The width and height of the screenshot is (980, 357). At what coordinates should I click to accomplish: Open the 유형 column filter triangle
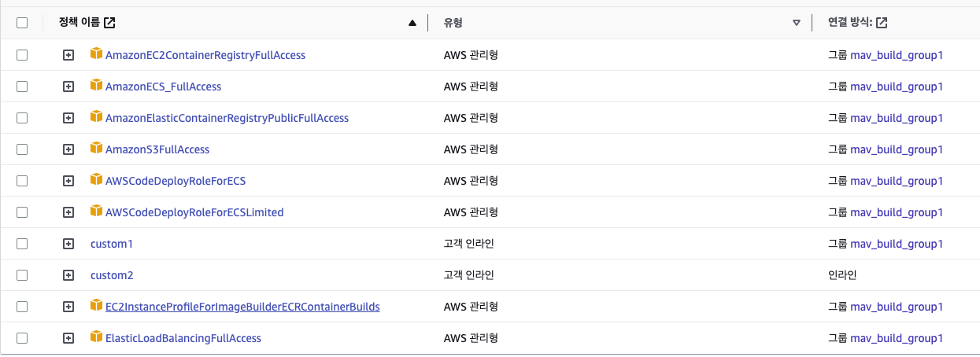click(797, 24)
